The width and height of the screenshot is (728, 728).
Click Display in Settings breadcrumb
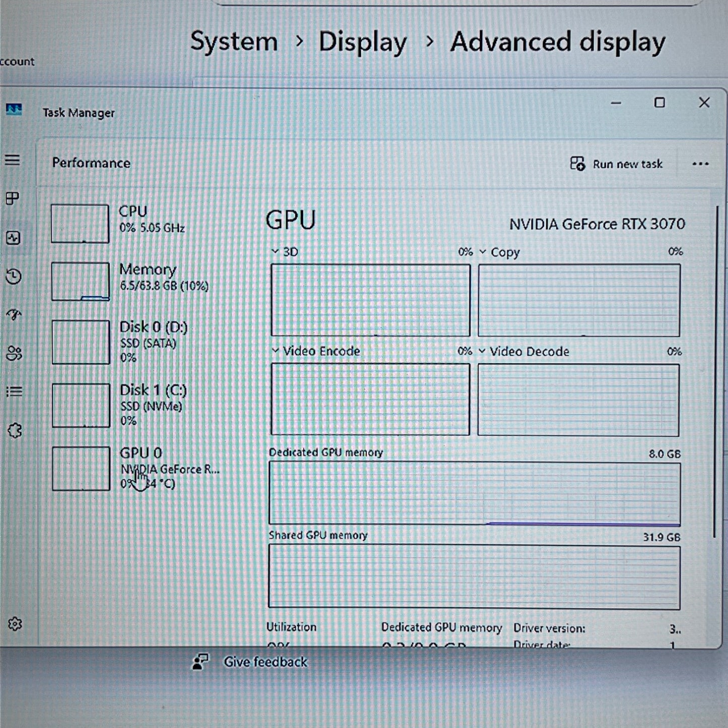[363, 42]
